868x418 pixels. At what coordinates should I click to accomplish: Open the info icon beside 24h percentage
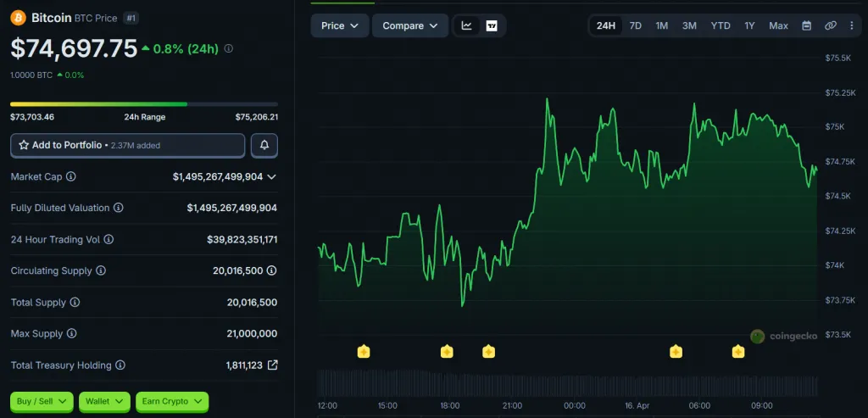pyautogui.click(x=228, y=48)
